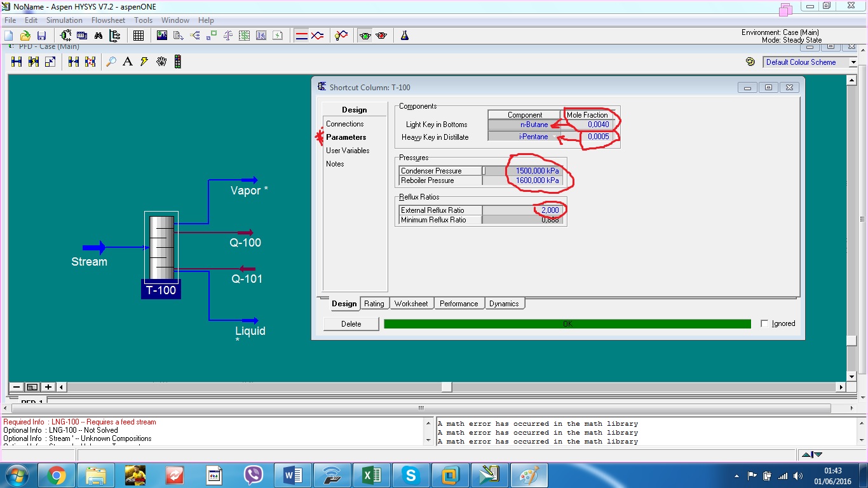Click the PFD zoom in plus button
The height and width of the screenshot is (488, 868).
point(48,387)
